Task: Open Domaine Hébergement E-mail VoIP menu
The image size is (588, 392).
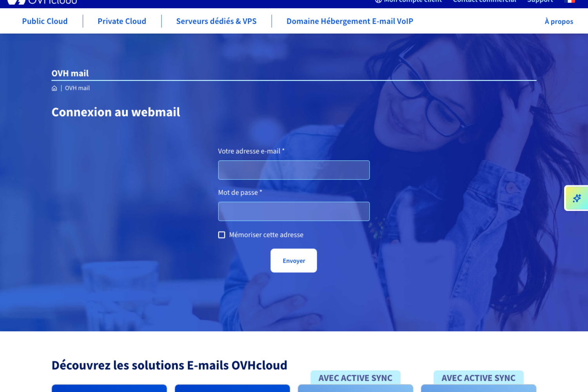Action: (350, 21)
